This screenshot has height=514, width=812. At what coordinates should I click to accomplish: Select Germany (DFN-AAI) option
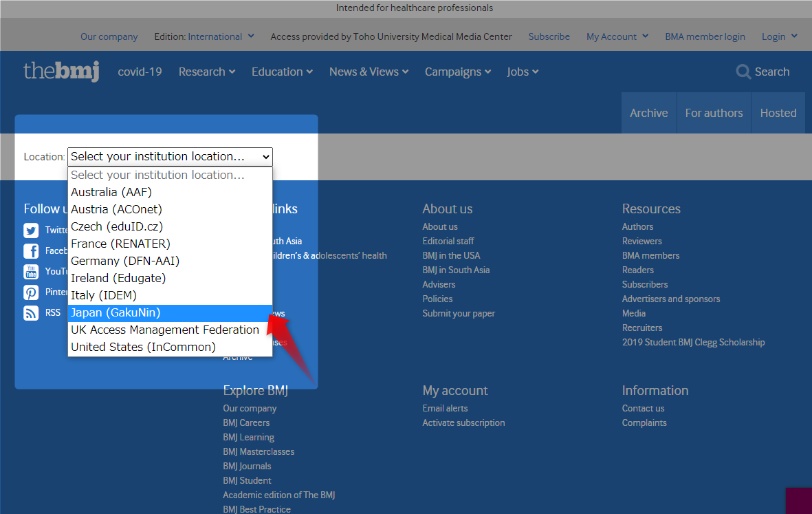click(170, 261)
